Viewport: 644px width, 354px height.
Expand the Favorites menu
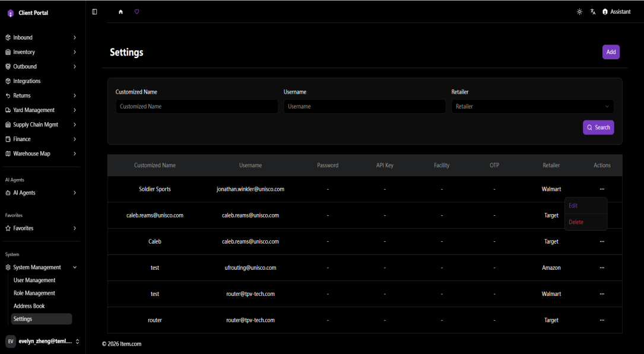[41, 228]
